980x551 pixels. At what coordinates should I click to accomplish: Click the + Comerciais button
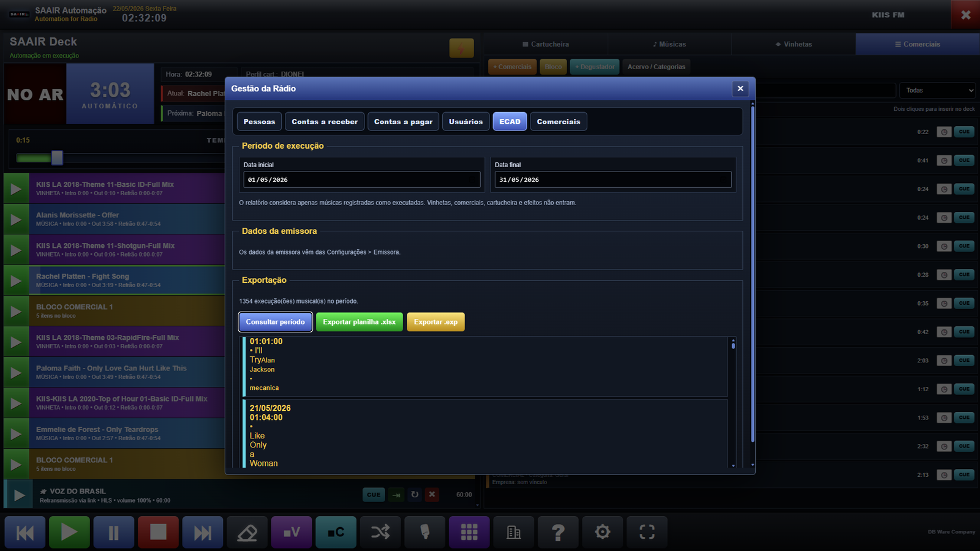[x=513, y=67]
